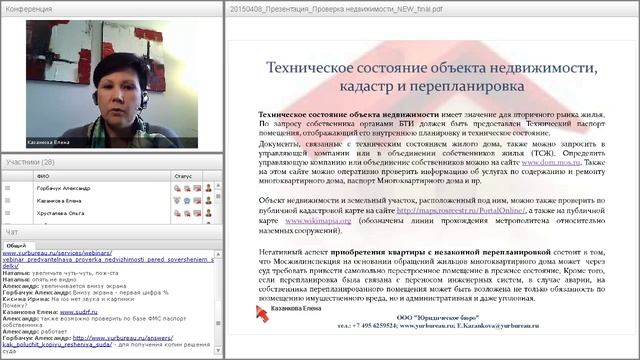Click scroll up arrow in participants list
Image resolution: width=640 pixels, height=360 pixels.
pyautogui.click(x=218, y=186)
